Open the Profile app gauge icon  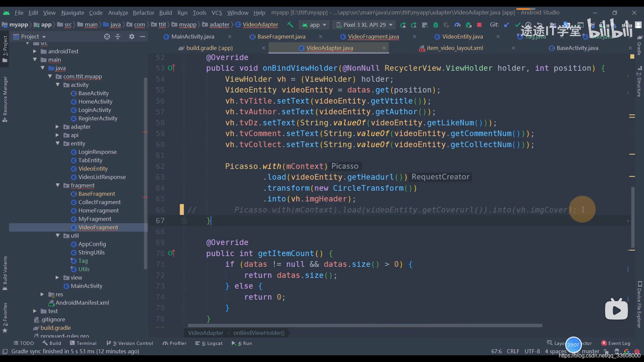click(x=458, y=25)
